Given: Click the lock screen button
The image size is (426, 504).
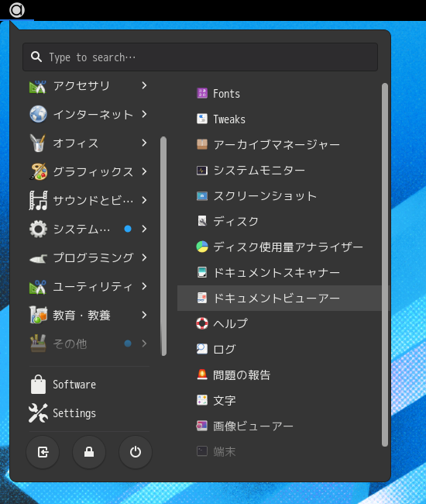Looking at the screenshot, I should pyautogui.click(x=89, y=452).
